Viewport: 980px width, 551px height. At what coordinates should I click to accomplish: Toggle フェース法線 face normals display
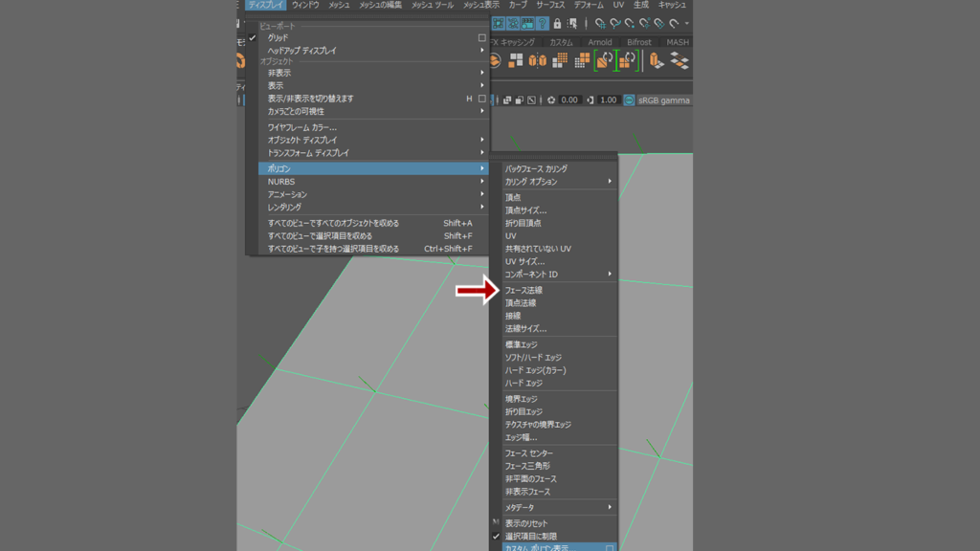click(554, 290)
